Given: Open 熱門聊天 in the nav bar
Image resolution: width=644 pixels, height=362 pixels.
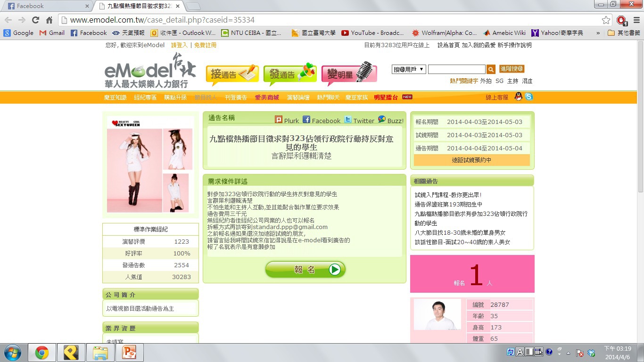Looking at the screenshot, I should 328,98.
